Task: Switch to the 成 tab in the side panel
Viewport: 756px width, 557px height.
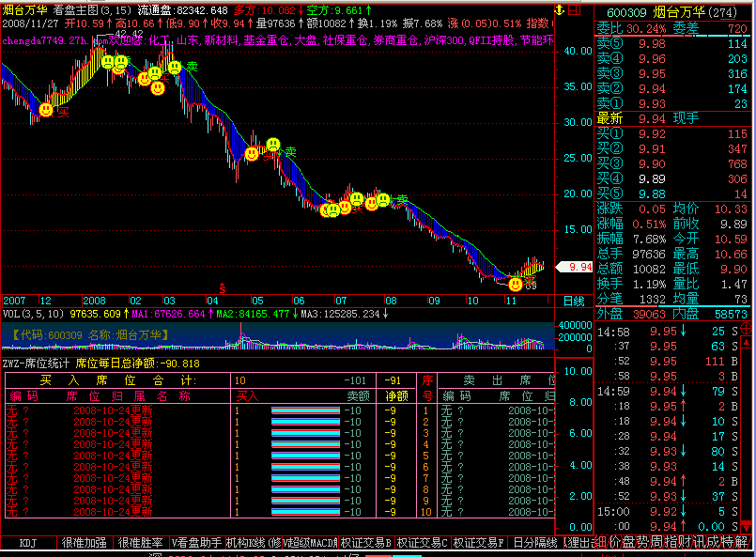Action: click(x=713, y=542)
